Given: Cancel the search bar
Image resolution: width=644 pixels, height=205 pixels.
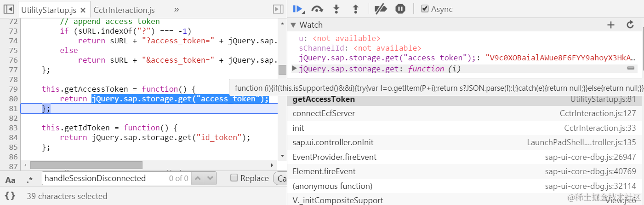Looking at the screenshot, I should (x=280, y=178).
